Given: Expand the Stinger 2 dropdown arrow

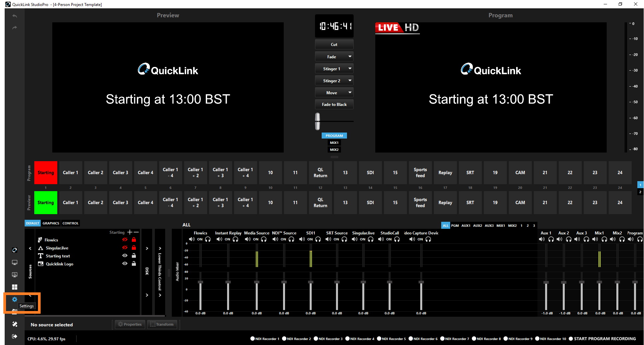Looking at the screenshot, I should pyautogui.click(x=350, y=81).
